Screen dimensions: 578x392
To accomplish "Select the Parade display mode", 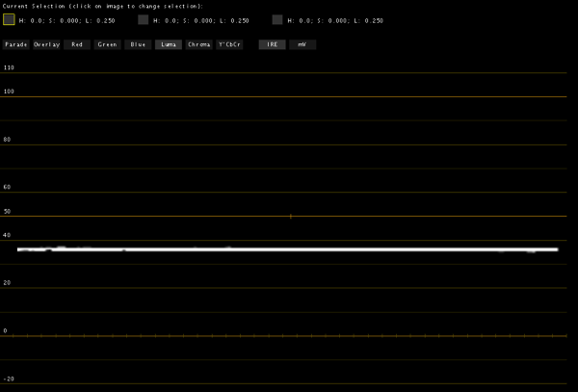I will point(15,44).
